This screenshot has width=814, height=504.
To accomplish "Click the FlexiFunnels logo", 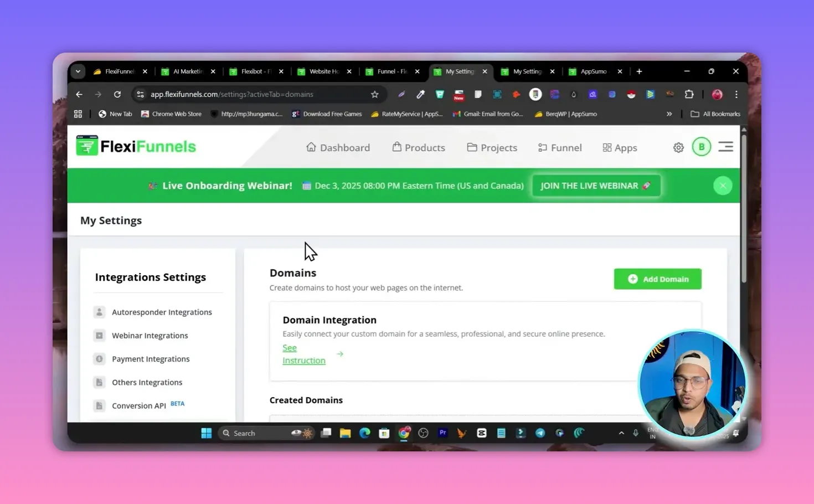I will 136,146.
